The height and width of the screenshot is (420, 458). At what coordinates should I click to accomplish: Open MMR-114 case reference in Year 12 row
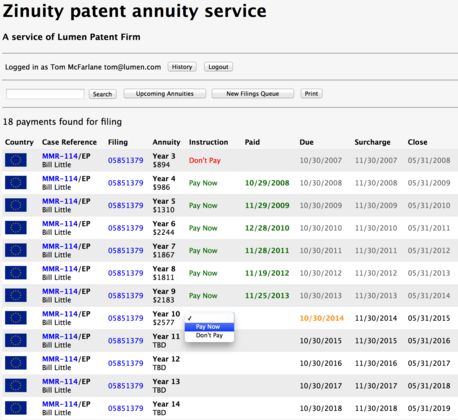click(60, 359)
